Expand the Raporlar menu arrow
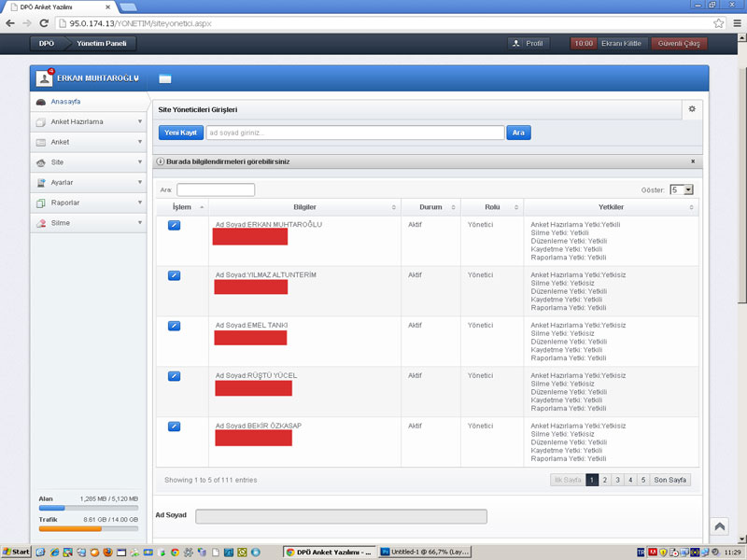Image resolution: width=747 pixels, height=560 pixels. pyautogui.click(x=140, y=203)
